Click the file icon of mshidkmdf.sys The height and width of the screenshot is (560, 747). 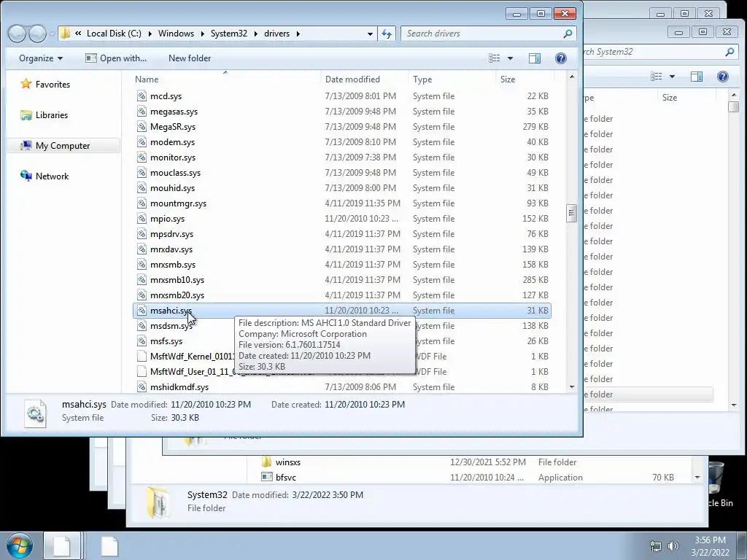[142, 387]
